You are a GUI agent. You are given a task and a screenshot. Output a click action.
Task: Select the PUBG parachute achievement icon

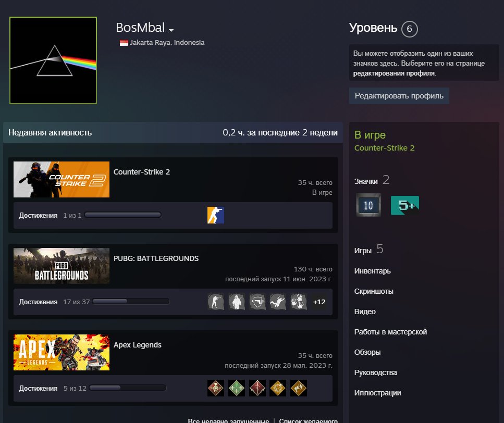278,302
